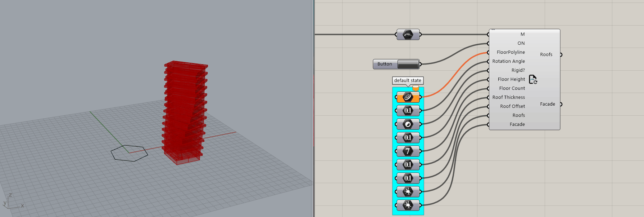Select number parameter connected to Roof Offset
Screen dimensions: 644x217
coord(408,178)
